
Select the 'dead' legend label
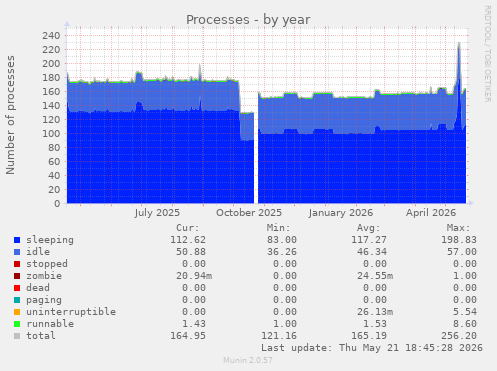(38, 288)
